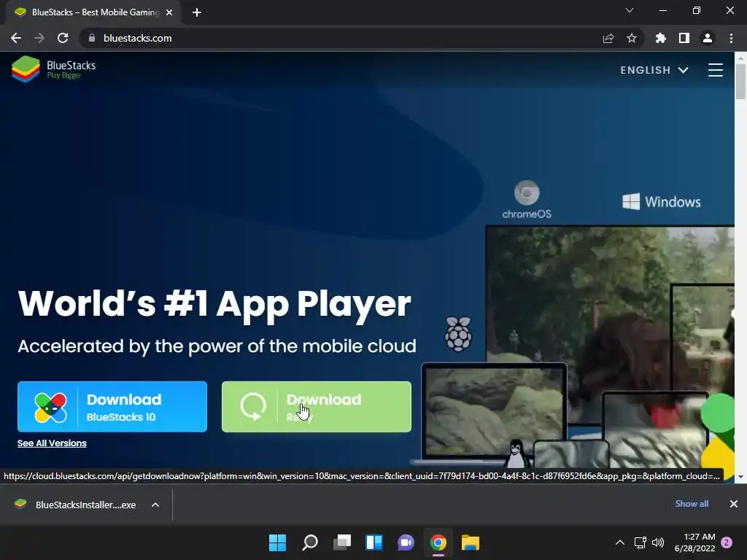
Task: Click the Chrome icon on the taskbar
Action: click(438, 542)
